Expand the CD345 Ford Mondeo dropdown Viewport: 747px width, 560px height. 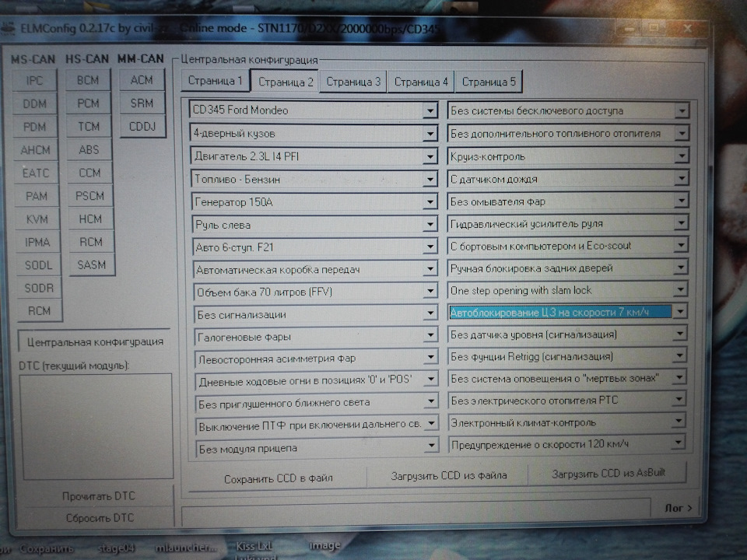[x=430, y=110]
